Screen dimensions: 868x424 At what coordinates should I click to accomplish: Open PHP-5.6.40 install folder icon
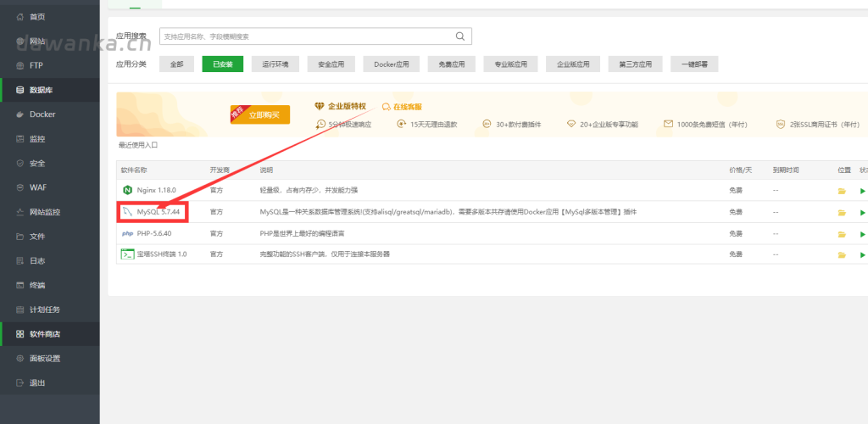click(842, 234)
